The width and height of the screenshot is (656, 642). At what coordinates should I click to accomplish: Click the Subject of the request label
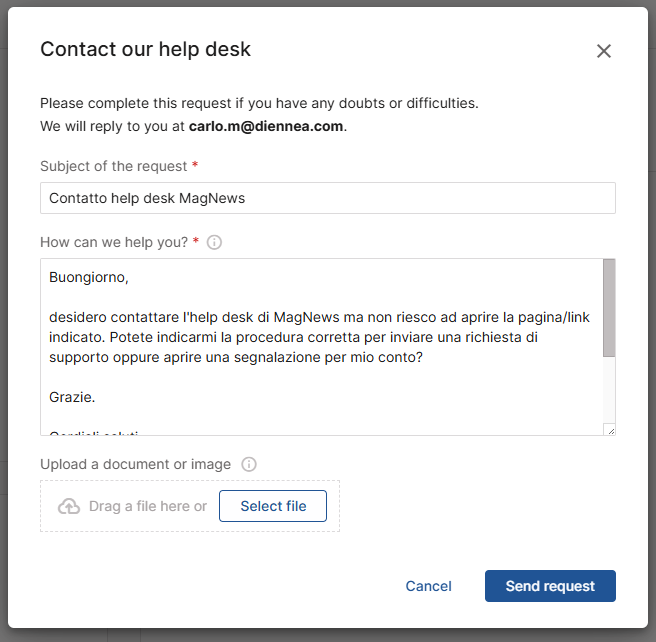pos(113,166)
